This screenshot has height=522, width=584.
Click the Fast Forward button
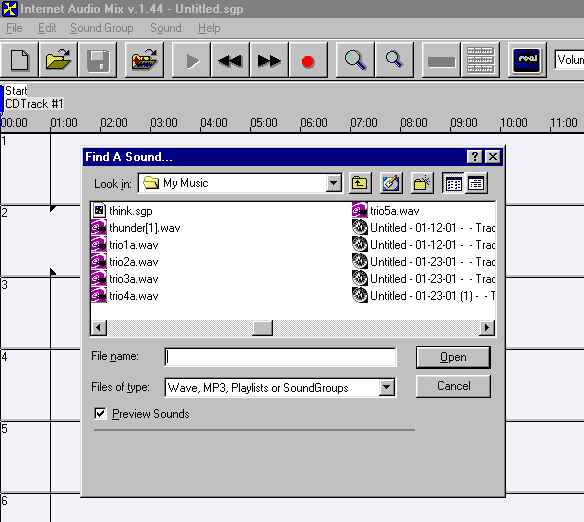pos(269,60)
